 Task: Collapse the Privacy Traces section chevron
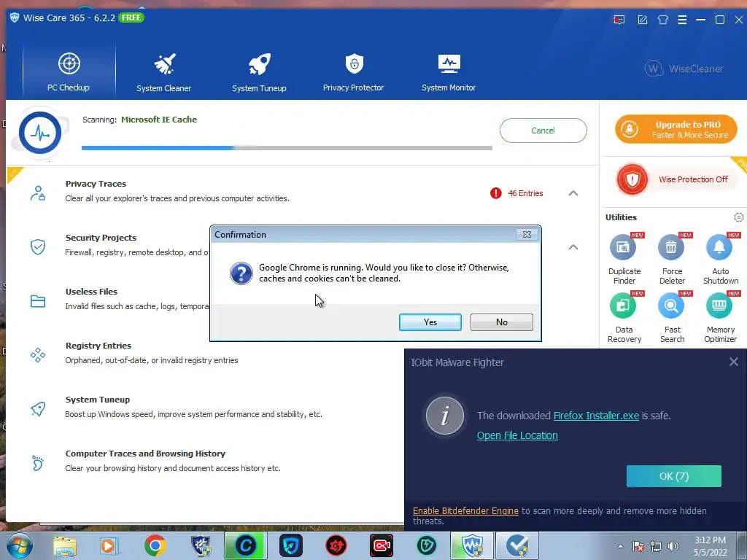coord(573,193)
